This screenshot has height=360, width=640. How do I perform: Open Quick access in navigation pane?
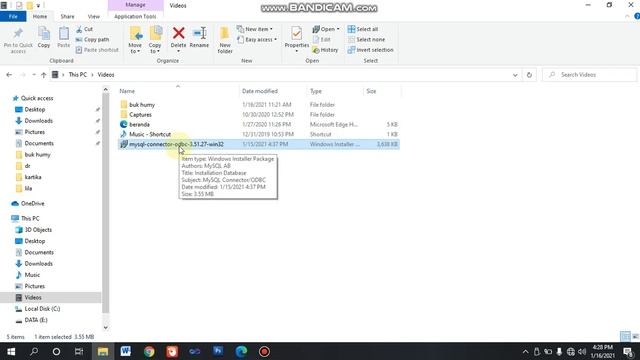(x=37, y=98)
